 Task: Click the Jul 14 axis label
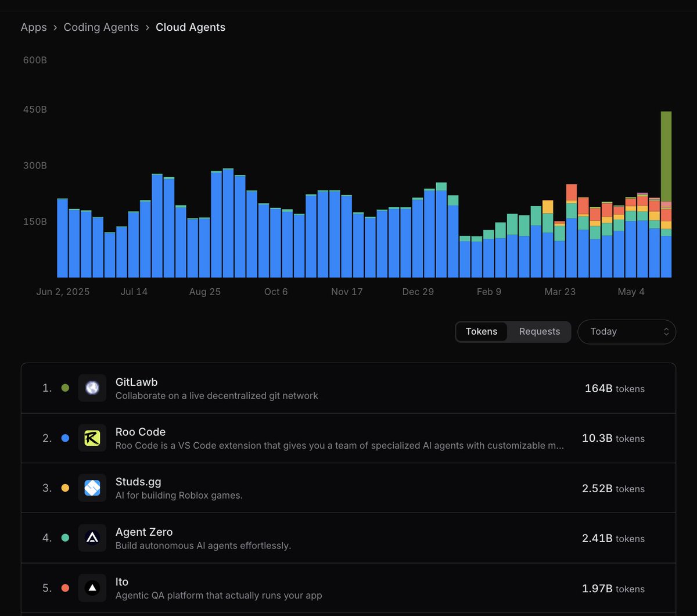[134, 292]
